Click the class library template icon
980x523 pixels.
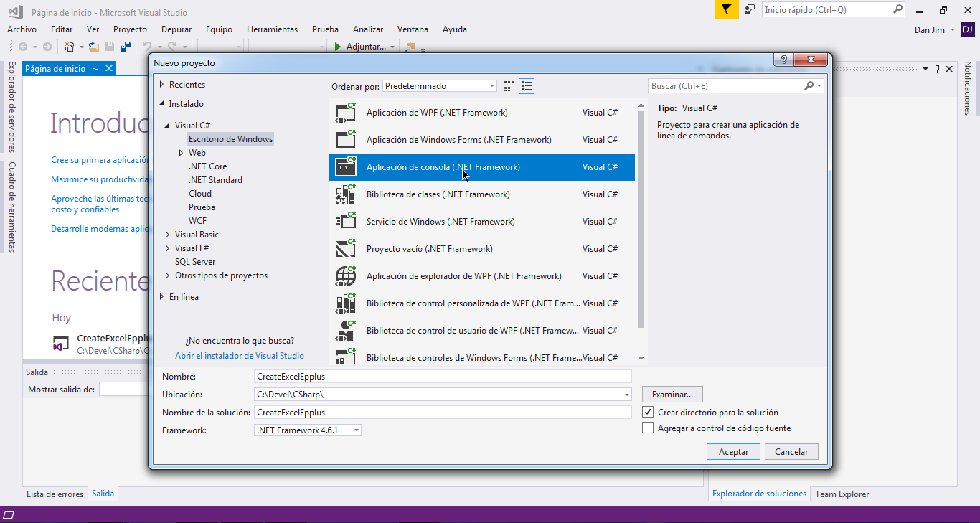346,194
